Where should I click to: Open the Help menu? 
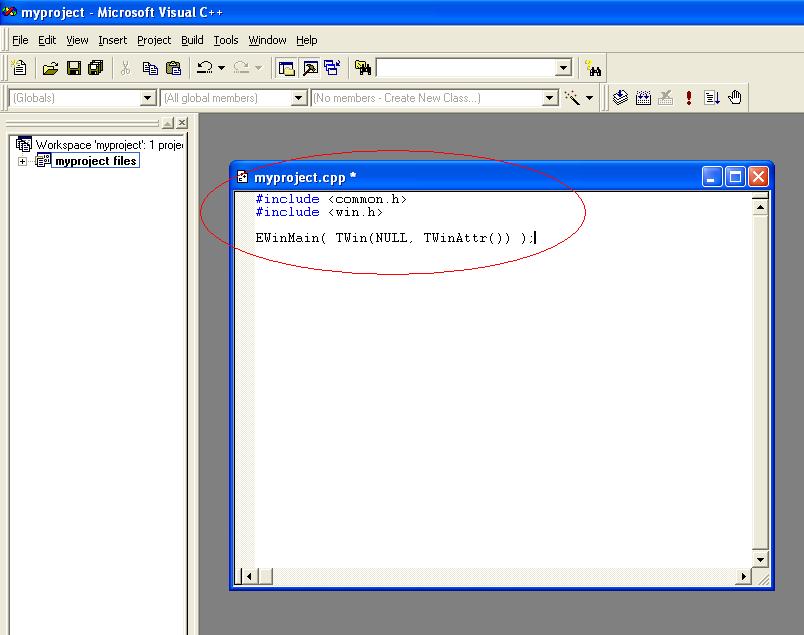tap(307, 40)
